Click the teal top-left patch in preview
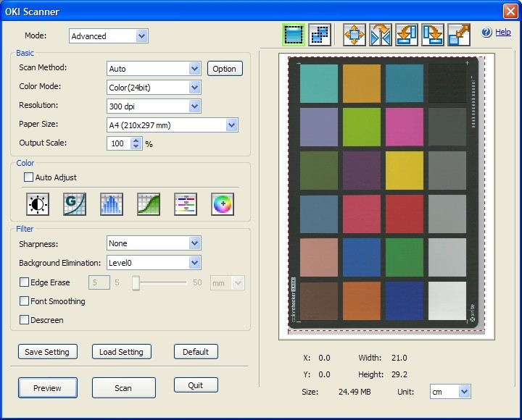The width and height of the screenshot is (522, 420). coord(319,83)
